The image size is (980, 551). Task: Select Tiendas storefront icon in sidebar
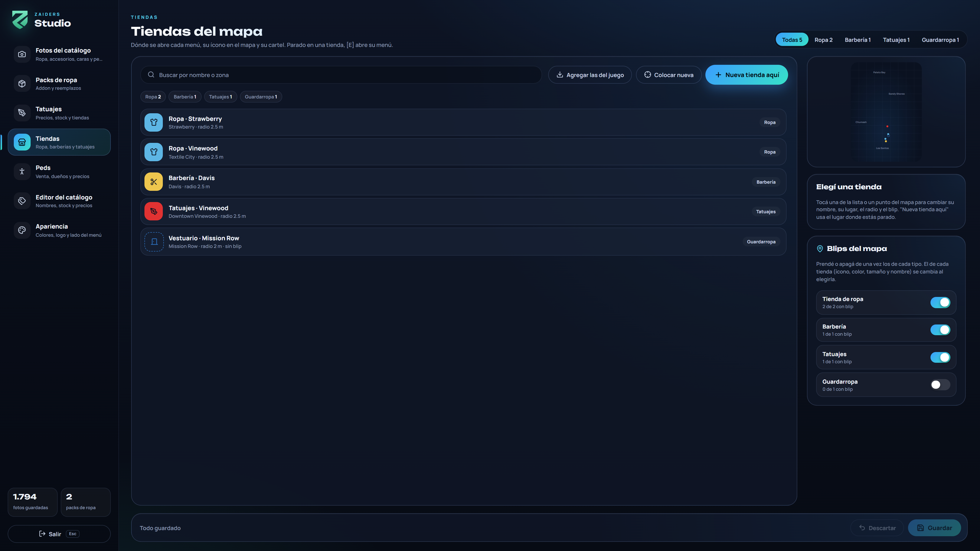[22, 142]
